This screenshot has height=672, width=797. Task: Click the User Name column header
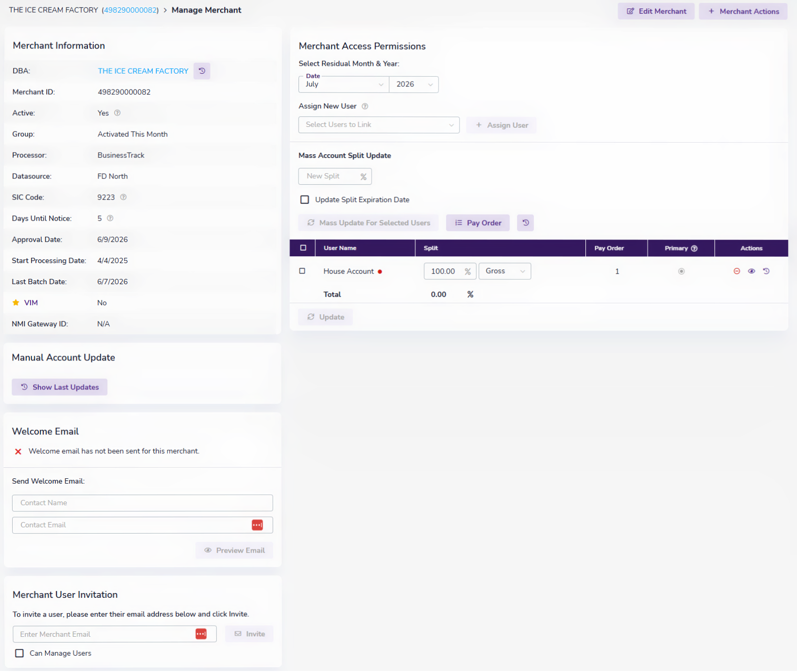[340, 248]
